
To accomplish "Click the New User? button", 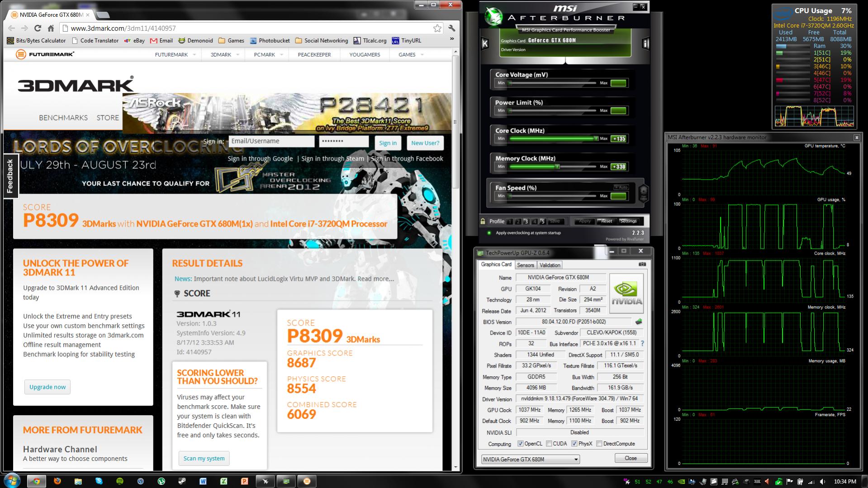I will (x=425, y=143).
